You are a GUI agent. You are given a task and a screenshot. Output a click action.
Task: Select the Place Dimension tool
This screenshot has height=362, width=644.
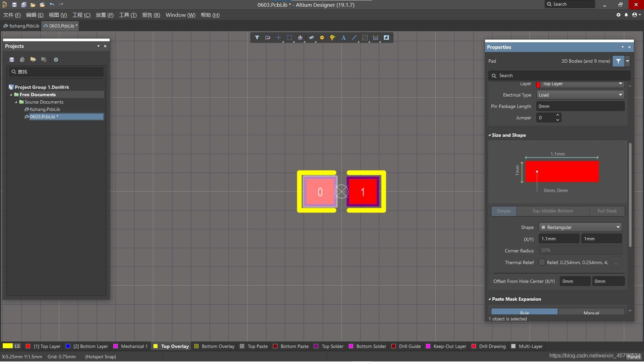click(376, 38)
